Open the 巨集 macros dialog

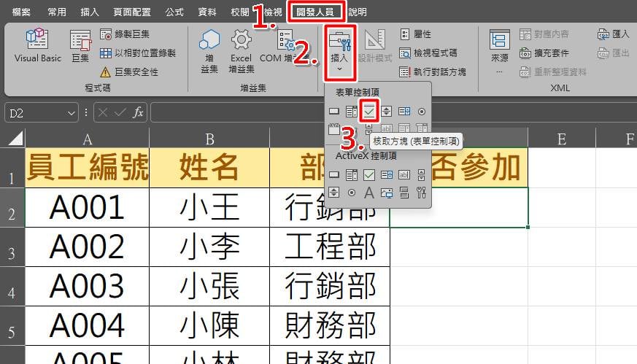(80, 45)
